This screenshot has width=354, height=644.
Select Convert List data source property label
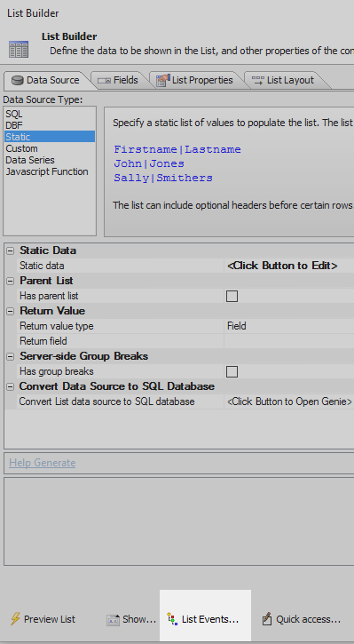pyautogui.click(x=107, y=402)
